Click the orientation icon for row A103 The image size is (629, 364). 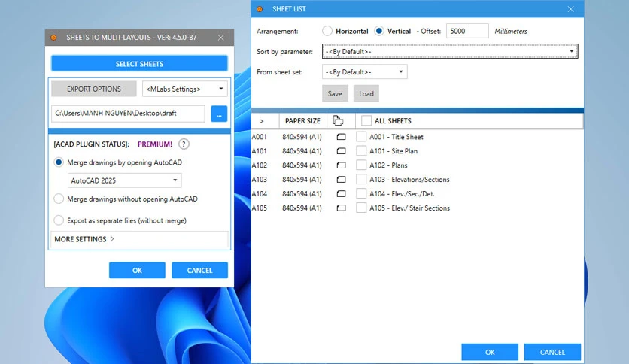341,180
